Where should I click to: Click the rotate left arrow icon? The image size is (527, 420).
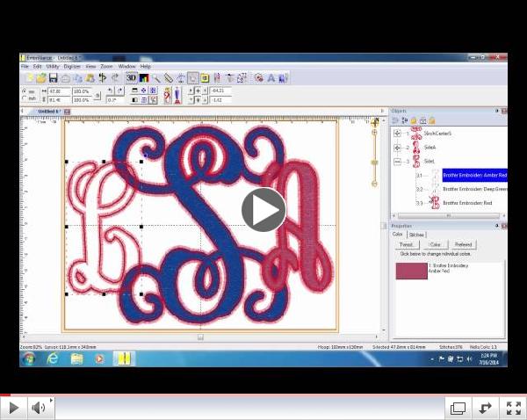pyautogui.click(x=110, y=91)
